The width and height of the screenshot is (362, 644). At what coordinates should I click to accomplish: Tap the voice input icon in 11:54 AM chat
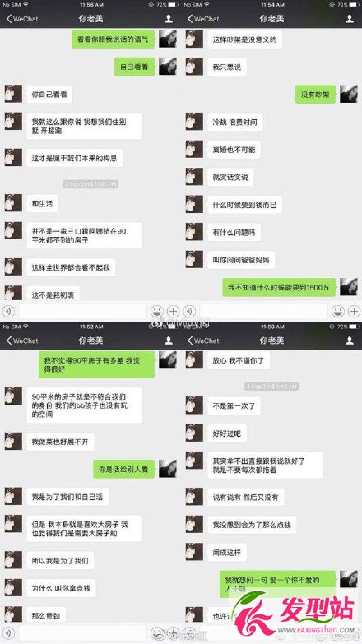point(189,312)
